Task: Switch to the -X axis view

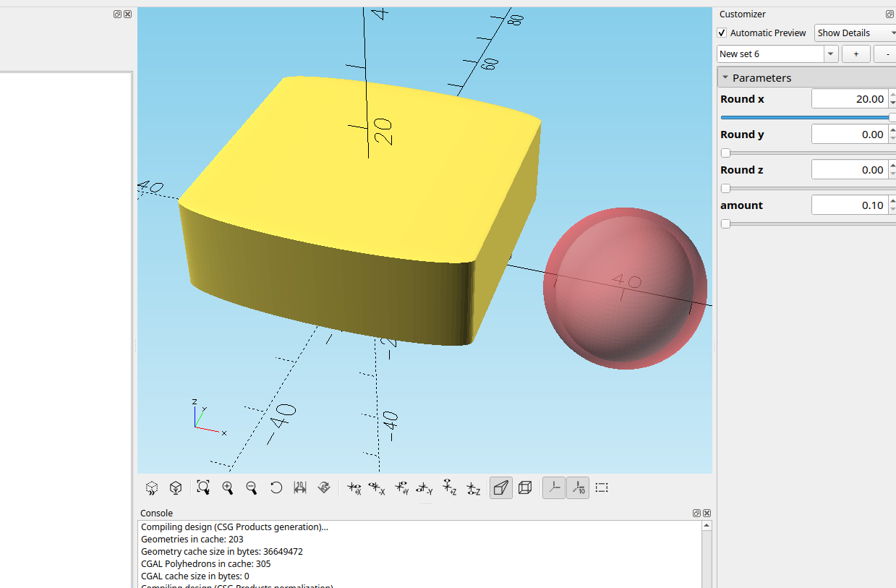Action: click(377, 488)
